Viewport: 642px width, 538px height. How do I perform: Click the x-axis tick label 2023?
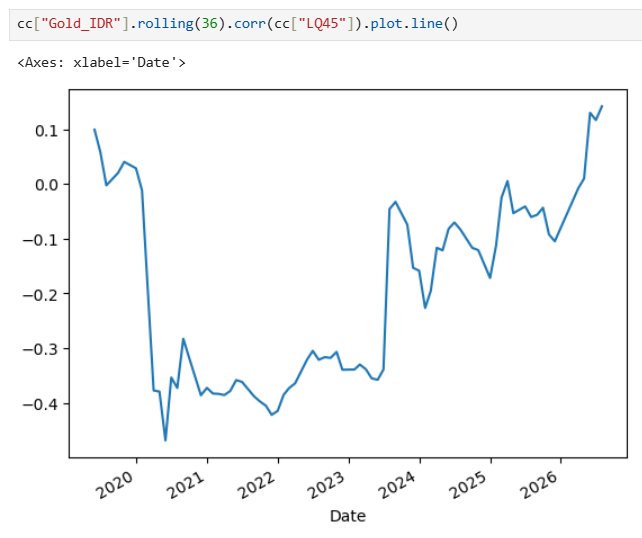pos(328,484)
